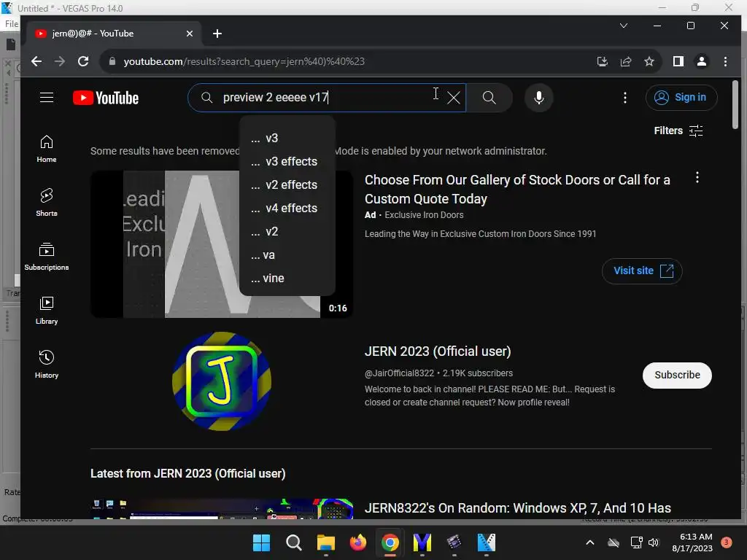Click Visit site on the ad
The width and height of the screenshot is (747, 560).
click(642, 271)
